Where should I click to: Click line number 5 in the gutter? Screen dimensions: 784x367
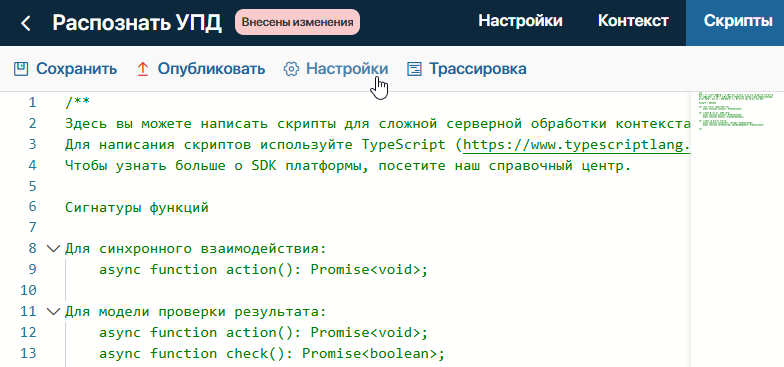(x=32, y=186)
